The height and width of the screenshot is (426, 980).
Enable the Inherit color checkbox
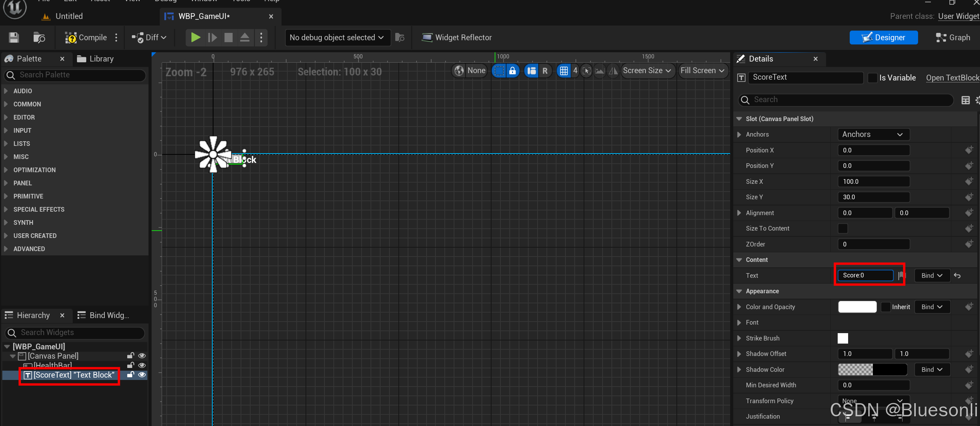[886, 307]
